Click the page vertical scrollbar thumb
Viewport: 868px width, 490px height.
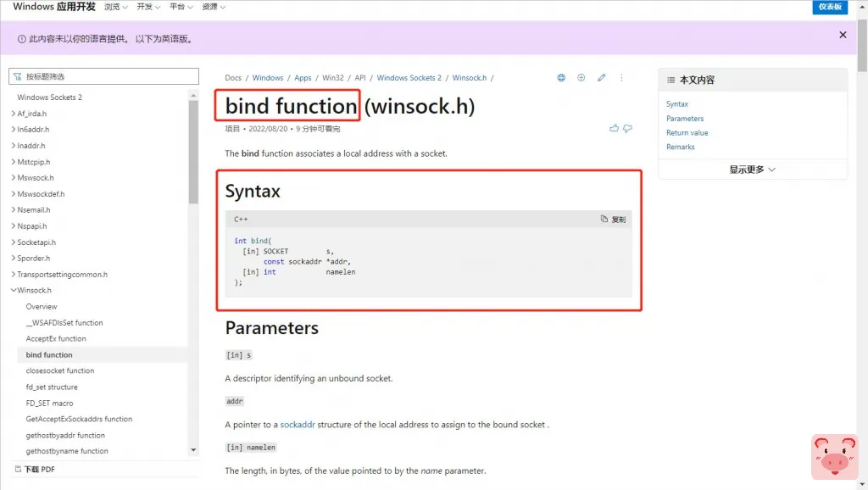pyautogui.click(x=862, y=46)
